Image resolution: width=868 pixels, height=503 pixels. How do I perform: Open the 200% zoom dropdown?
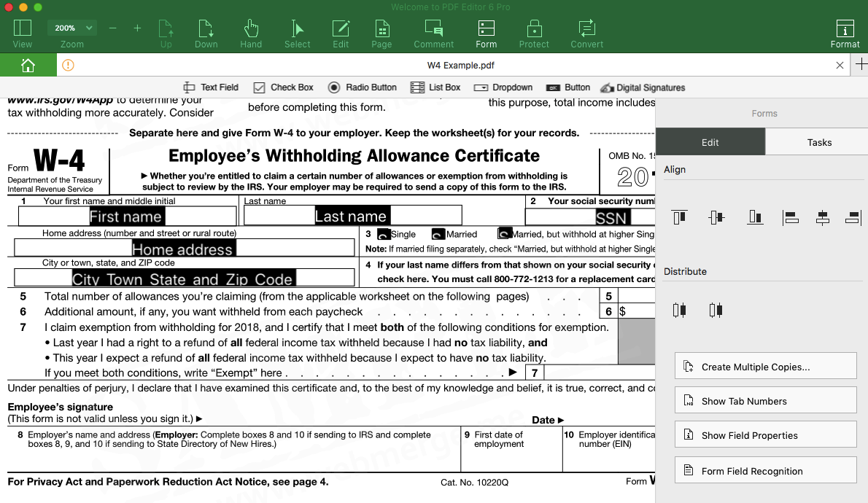pyautogui.click(x=72, y=28)
